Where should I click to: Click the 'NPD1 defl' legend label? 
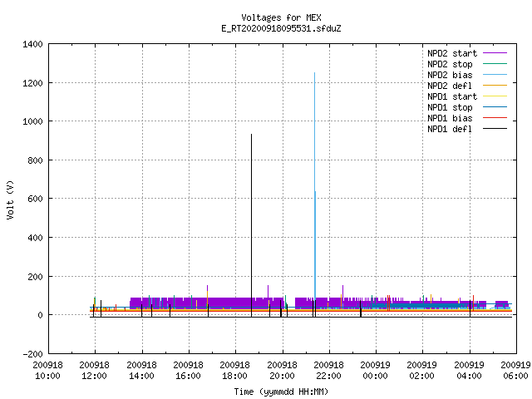coord(450,130)
